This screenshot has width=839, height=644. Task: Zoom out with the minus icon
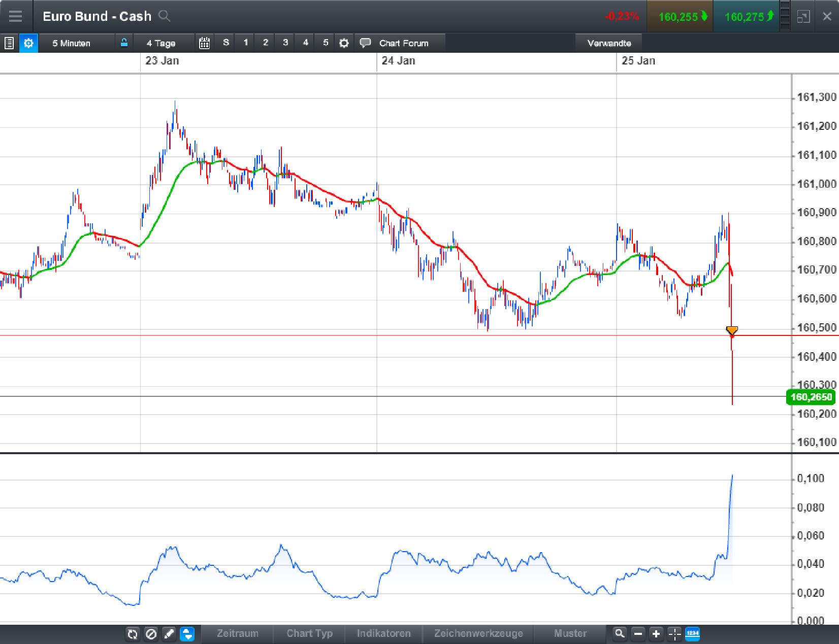(x=638, y=634)
